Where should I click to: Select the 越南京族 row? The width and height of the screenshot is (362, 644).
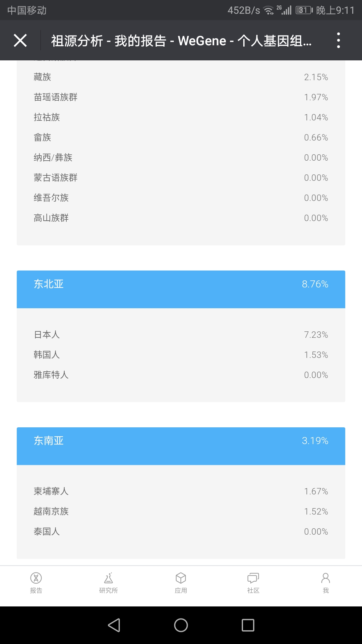coord(181,511)
